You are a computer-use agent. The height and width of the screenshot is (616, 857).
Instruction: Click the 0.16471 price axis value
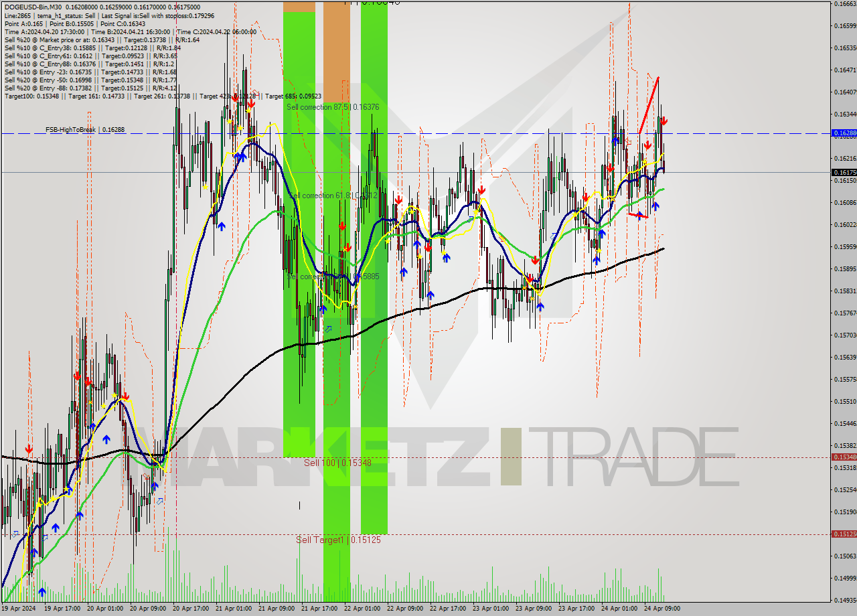pos(845,70)
